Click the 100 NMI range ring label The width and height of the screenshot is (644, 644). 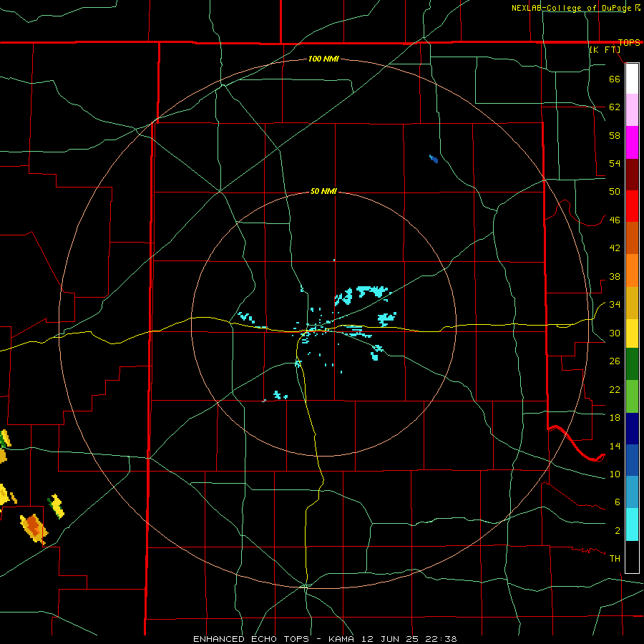(323, 59)
